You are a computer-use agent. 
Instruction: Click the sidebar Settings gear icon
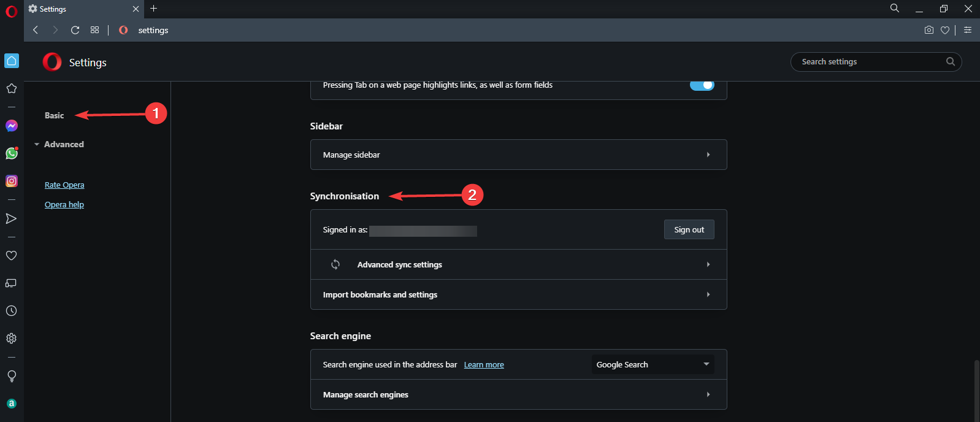pos(11,339)
